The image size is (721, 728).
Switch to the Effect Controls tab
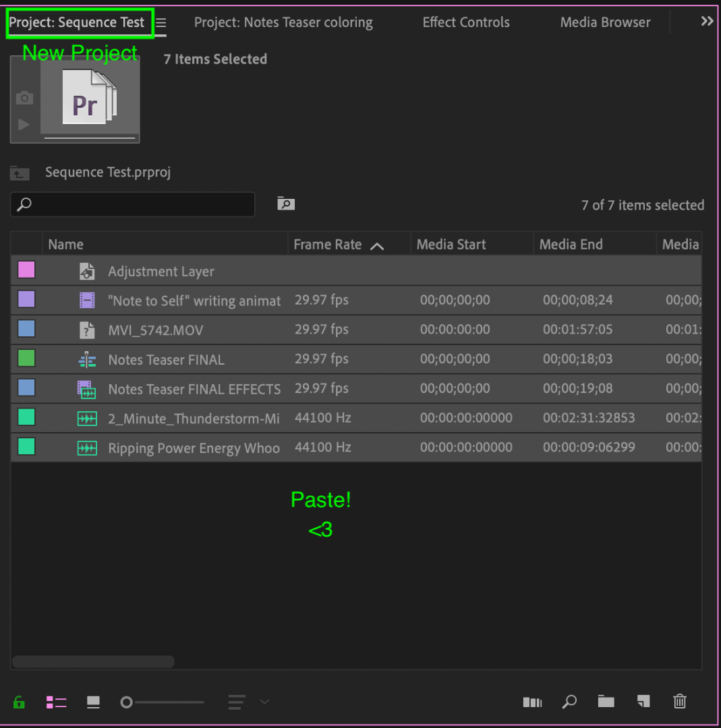[x=466, y=22]
